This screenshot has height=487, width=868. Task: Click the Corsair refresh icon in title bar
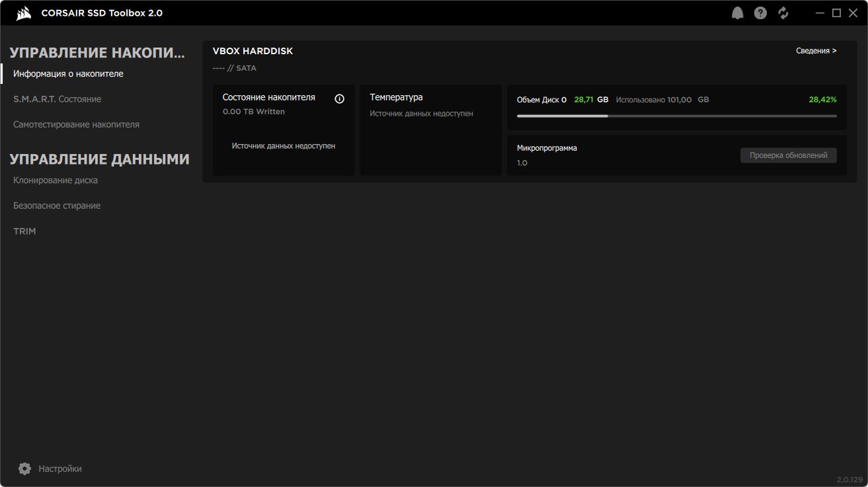pos(783,12)
